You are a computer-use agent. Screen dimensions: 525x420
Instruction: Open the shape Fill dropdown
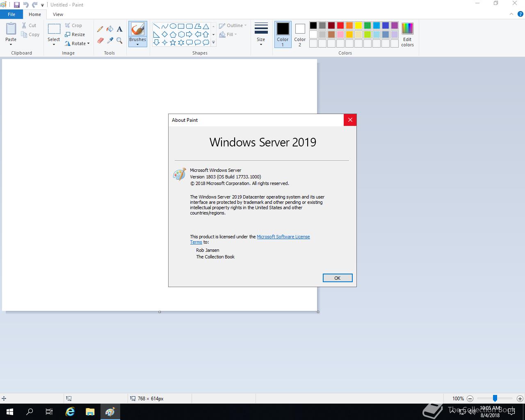tap(228, 34)
